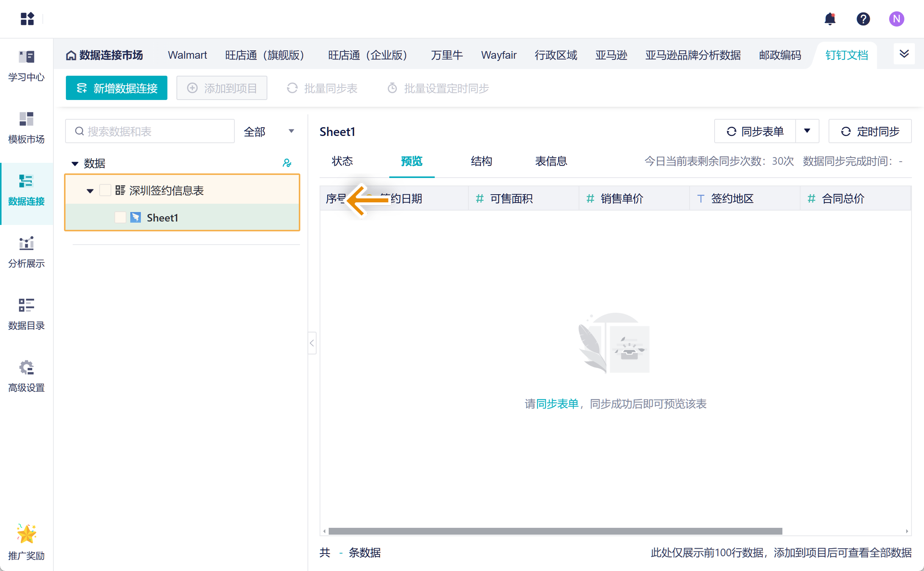
Task: Click 新增数据连接 button
Action: [117, 88]
